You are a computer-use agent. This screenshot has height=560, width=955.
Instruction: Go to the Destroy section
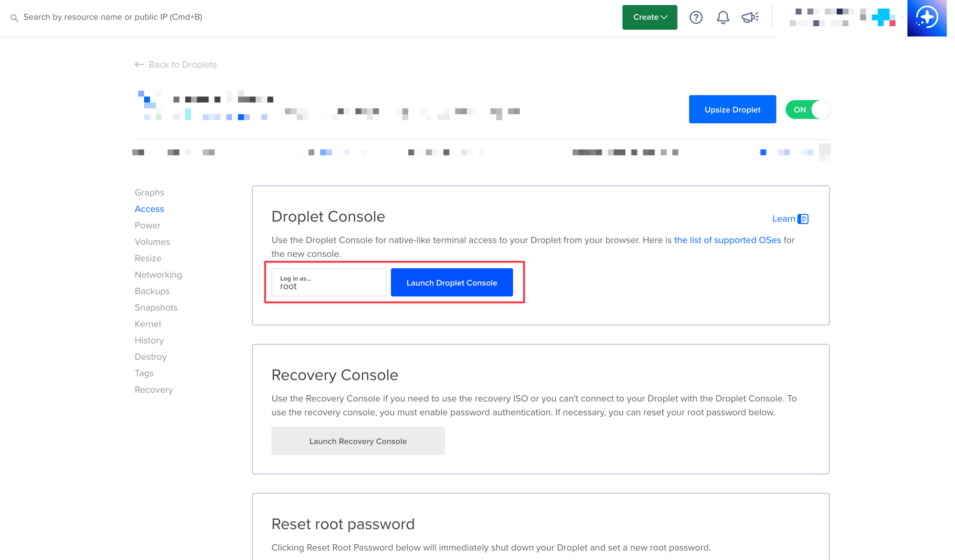click(x=150, y=357)
